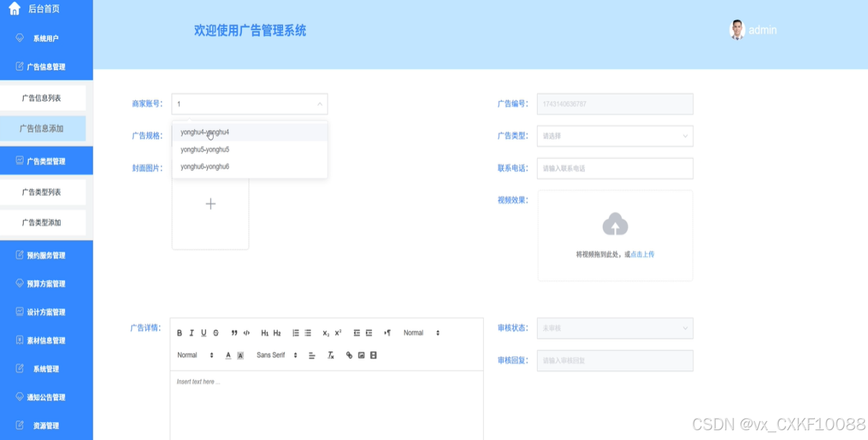868x440 pixels.
Task: Open the header size Normal dropdown in the top toolbar row
Action: (x=421, y=333)
